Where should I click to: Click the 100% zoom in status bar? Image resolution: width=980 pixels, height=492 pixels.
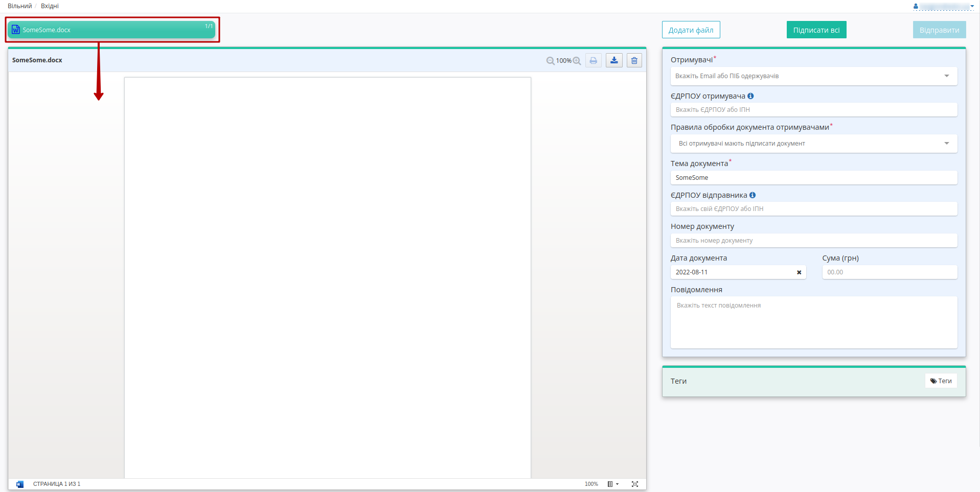[x=591, y=484]
